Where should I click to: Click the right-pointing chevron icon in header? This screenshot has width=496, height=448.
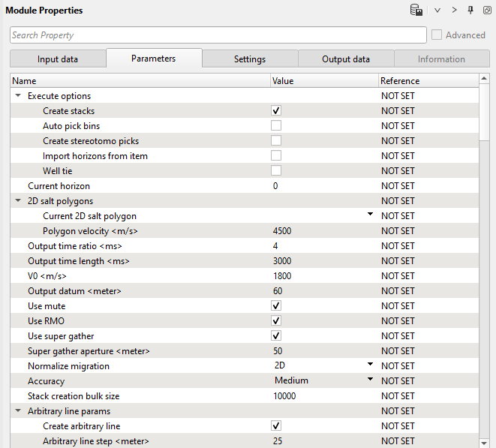(x=454, y=11)
